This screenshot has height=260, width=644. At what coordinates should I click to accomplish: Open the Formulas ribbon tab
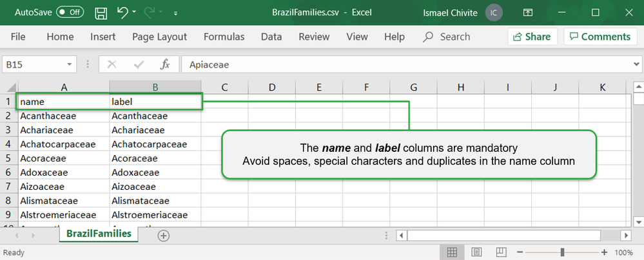(224, 37)
